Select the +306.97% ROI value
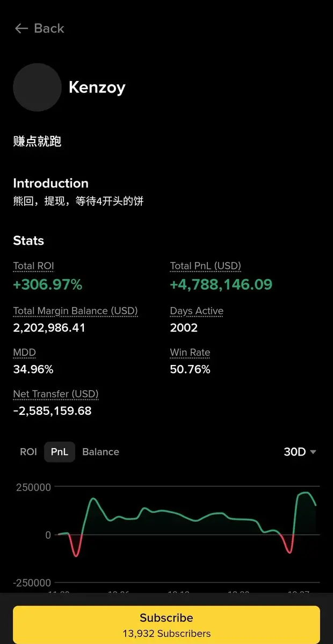Image resolution: width=333 pixels, height=644 pixels. (x=48, y=284)
